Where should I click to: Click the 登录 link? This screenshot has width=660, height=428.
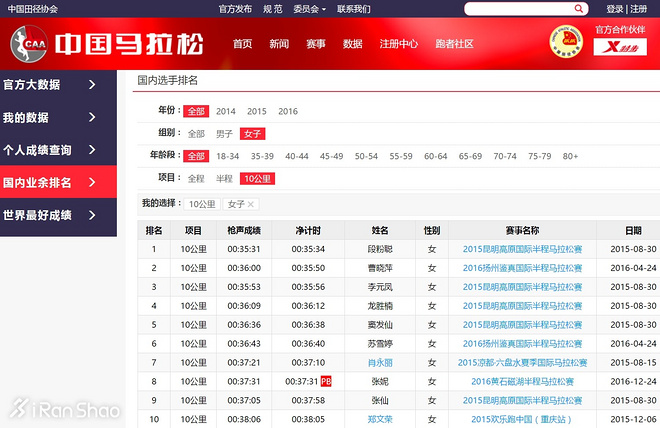pos(615,9)
